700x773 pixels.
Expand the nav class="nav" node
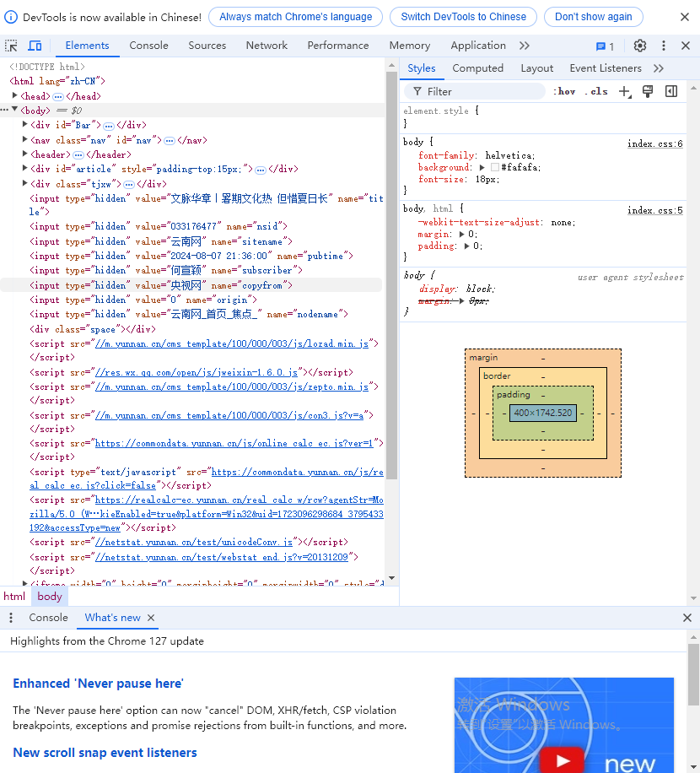tap(24, 139)
